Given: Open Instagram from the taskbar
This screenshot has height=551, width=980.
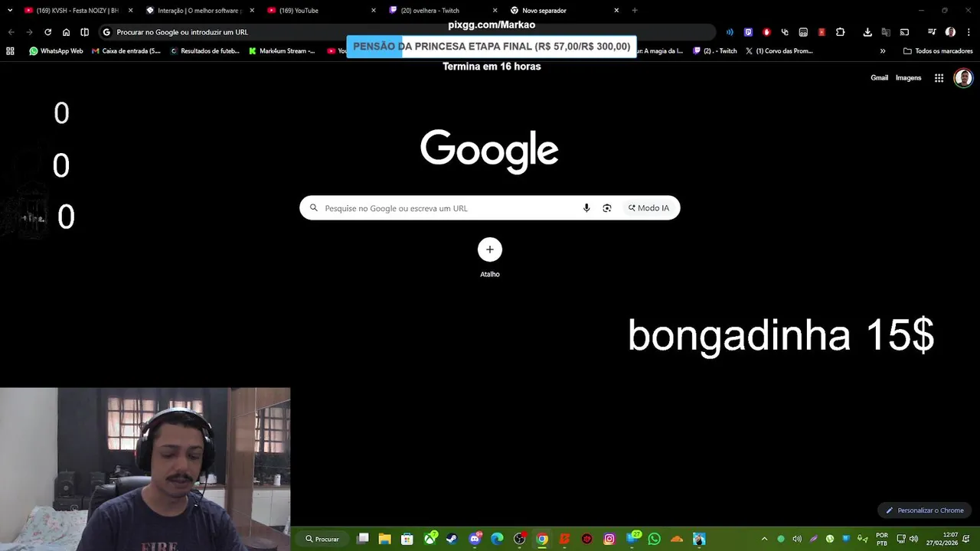Looking at the screenshot, I should pyautogui.click(x=609, y=539).
